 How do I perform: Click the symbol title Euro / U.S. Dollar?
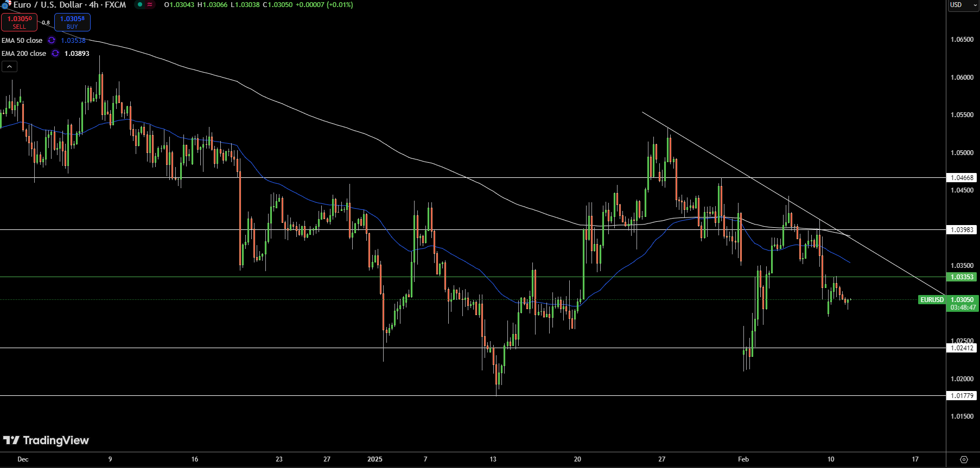click(48, 4)
